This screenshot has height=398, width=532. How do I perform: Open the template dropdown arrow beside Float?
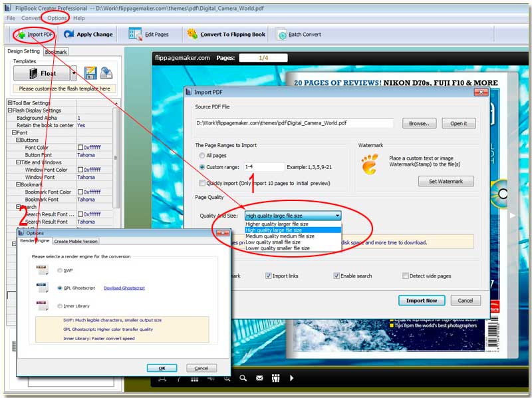[74, 73]
